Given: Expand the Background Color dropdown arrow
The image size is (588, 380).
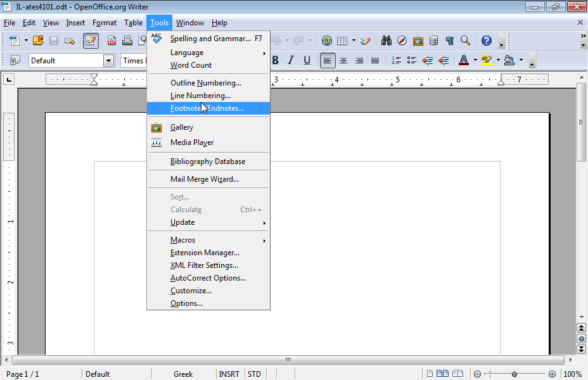Looking at the screenshot, I should [521, 60].
